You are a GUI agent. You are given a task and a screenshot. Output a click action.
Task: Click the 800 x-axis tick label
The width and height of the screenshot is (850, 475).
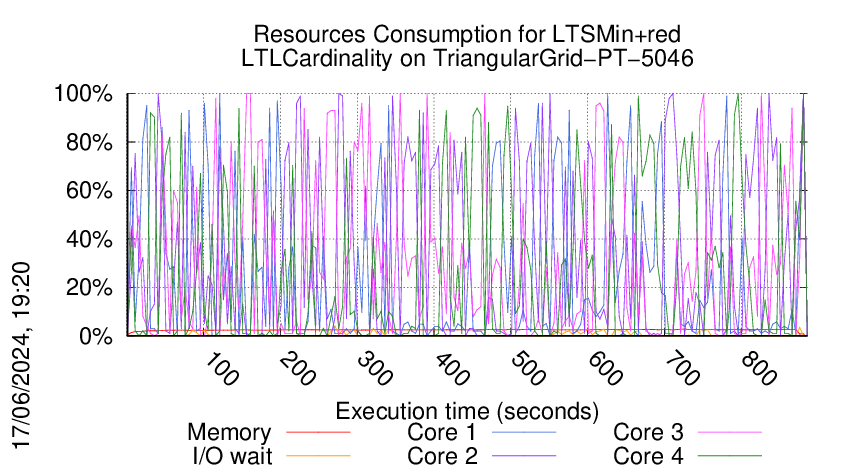point(759,369)
